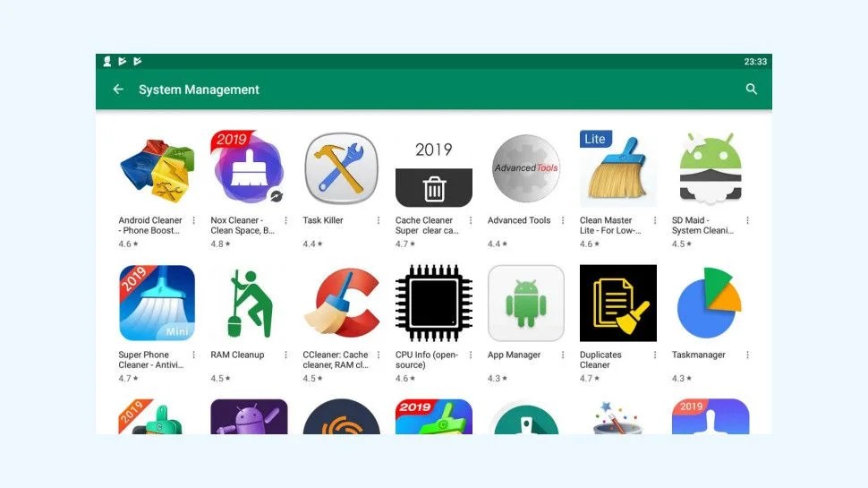Open the Task Killer hammer and wrench icon
Viewport: 868px width, 488px height.
tap(342, 169)
